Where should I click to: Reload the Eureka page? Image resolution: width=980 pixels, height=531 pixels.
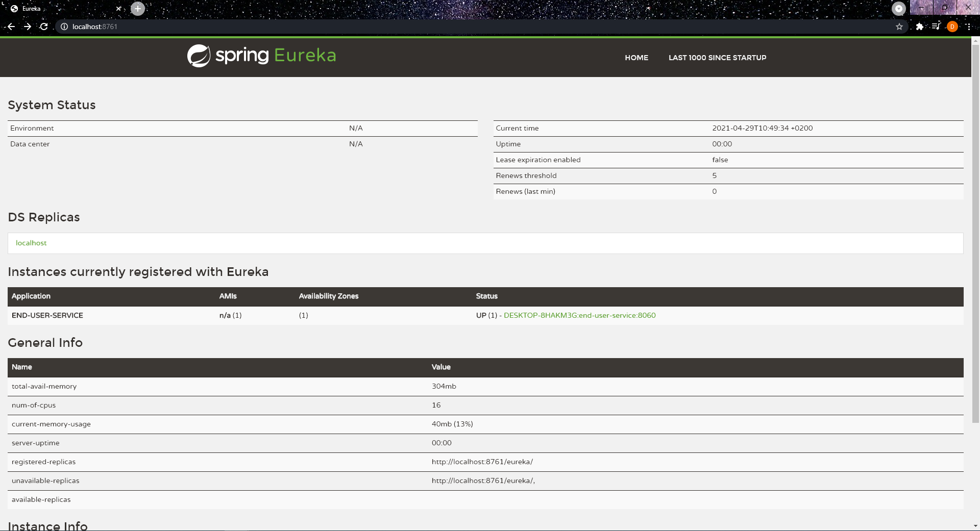point(44,27)
